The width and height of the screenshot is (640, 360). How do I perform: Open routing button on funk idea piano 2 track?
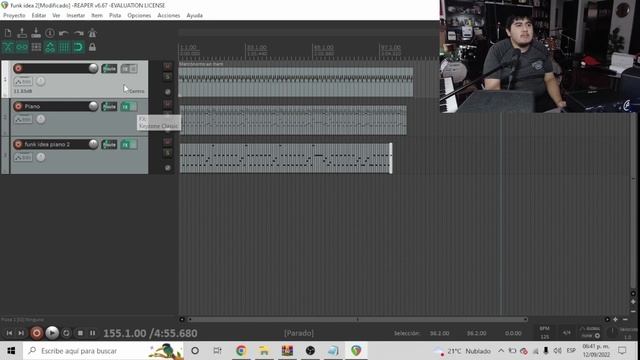tap(109, 144)
